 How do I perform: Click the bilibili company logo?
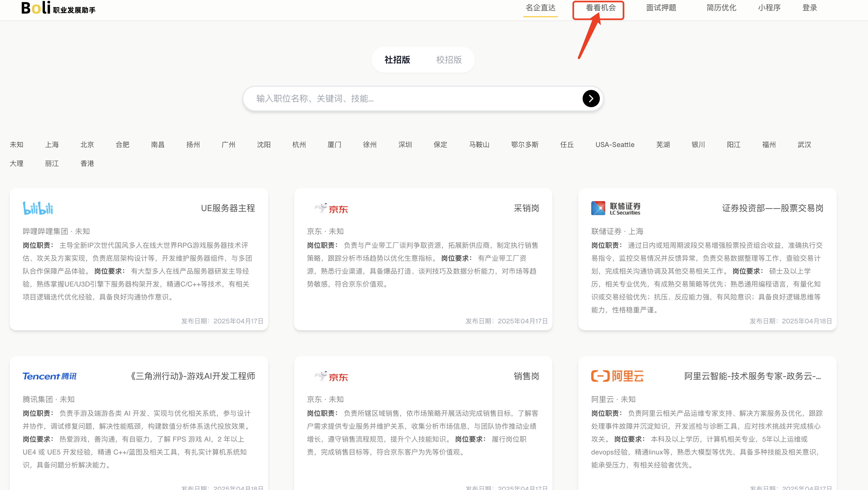point(38,208)
